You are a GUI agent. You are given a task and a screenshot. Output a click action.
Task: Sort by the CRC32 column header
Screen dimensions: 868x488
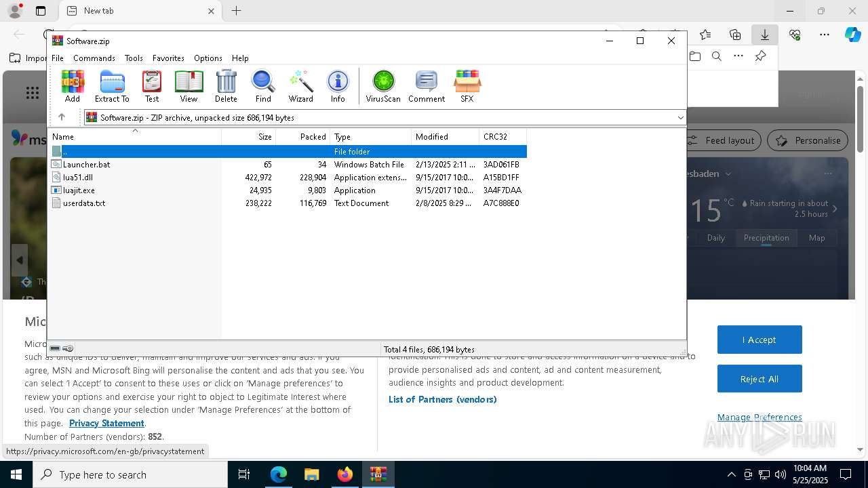(x=502, y=137)
